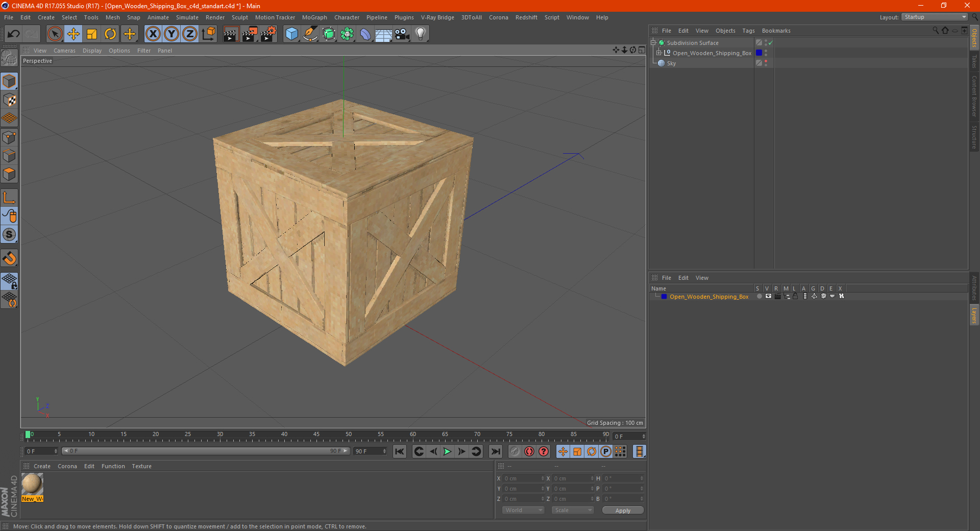Image resolution: width=980 pixels, height=531 pixels.
Task: Open the MoGraph menu
Action: pyautogui.click(x=314, y=17)
